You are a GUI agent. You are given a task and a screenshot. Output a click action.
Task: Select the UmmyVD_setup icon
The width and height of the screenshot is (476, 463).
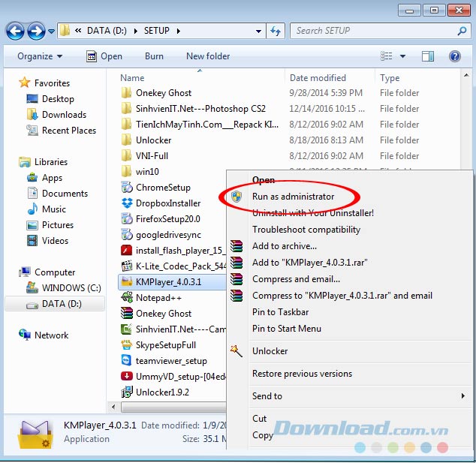click(x=127, y=377)
